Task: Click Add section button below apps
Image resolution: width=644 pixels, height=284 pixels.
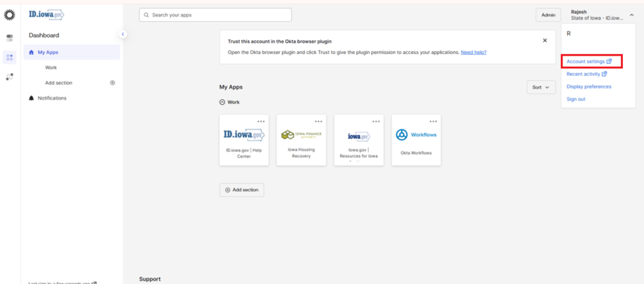Action: click(241, 190)
